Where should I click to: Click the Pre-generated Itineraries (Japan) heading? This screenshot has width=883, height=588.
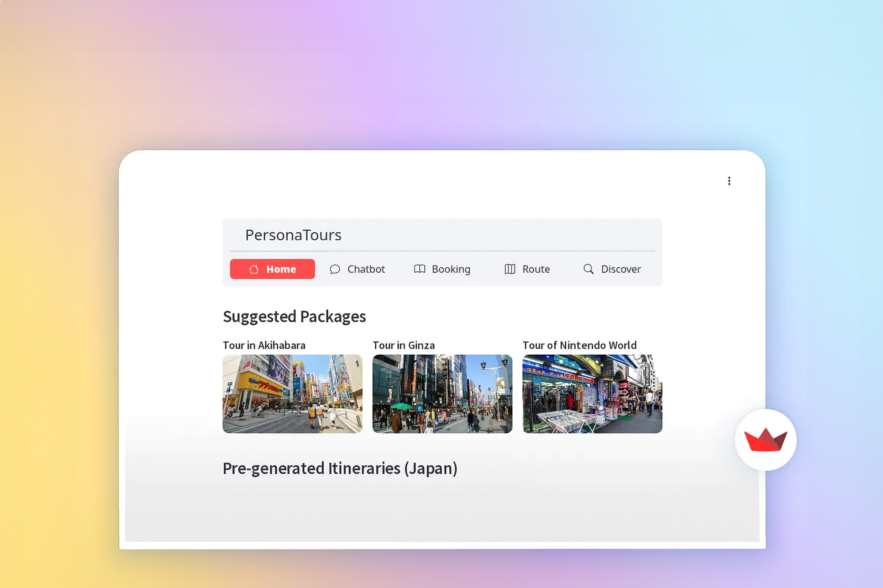[x=340, y=468]
